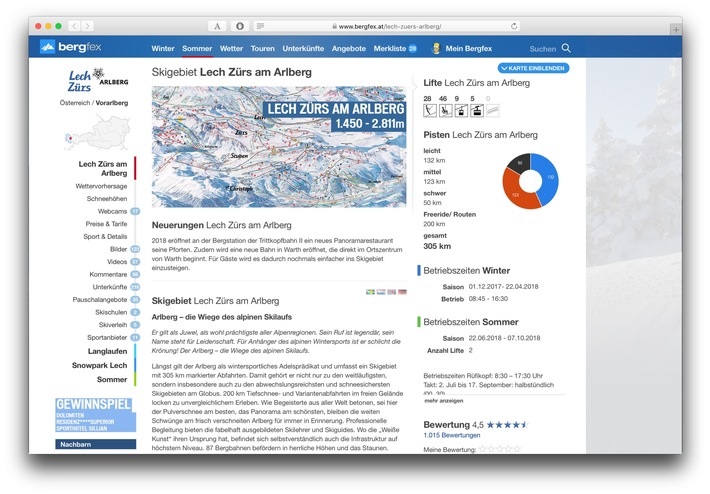Click the Mein Bergfex avatar icon
The height and width of the screenshot is (494, 710).
coord(436,48)
